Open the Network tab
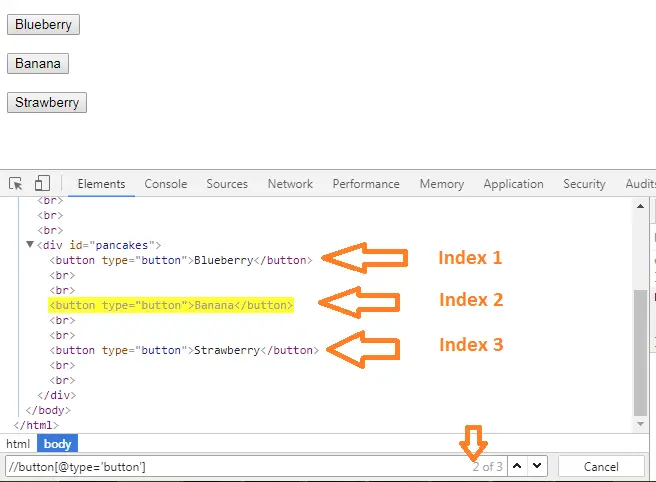This screenshot has height=482, width=656. [x=290, y=184]
